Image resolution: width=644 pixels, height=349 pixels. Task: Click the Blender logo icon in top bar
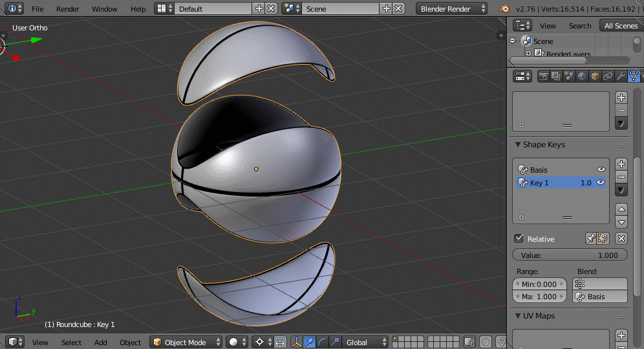pos(504,8)
